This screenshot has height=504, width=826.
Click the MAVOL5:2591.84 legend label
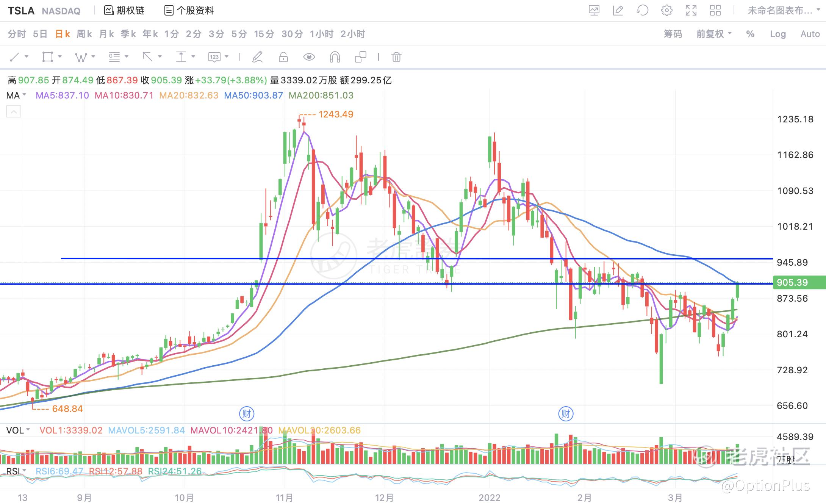click(147, 430)
